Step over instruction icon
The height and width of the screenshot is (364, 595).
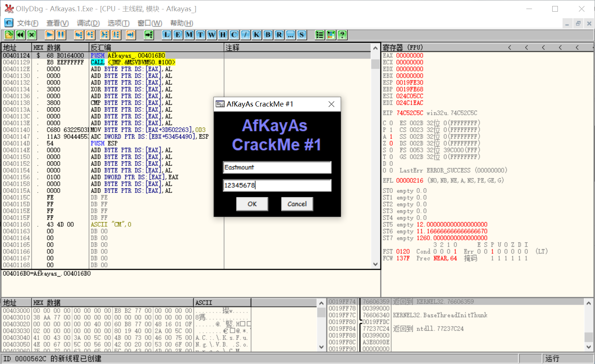[x=90, y=35]
